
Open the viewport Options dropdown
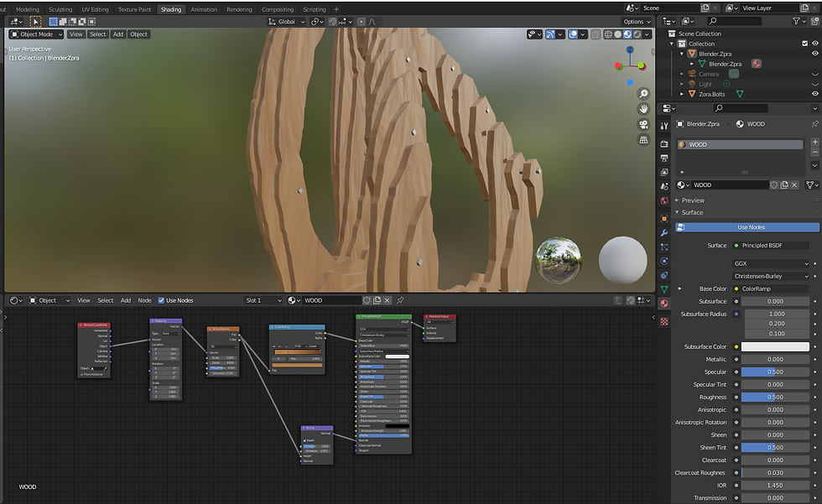(637, 22)
